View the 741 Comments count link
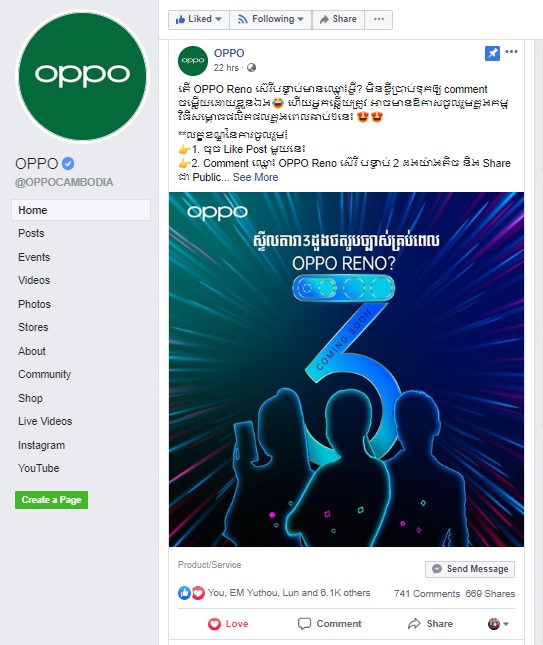 pyautogui.click(x=427, y=594)
